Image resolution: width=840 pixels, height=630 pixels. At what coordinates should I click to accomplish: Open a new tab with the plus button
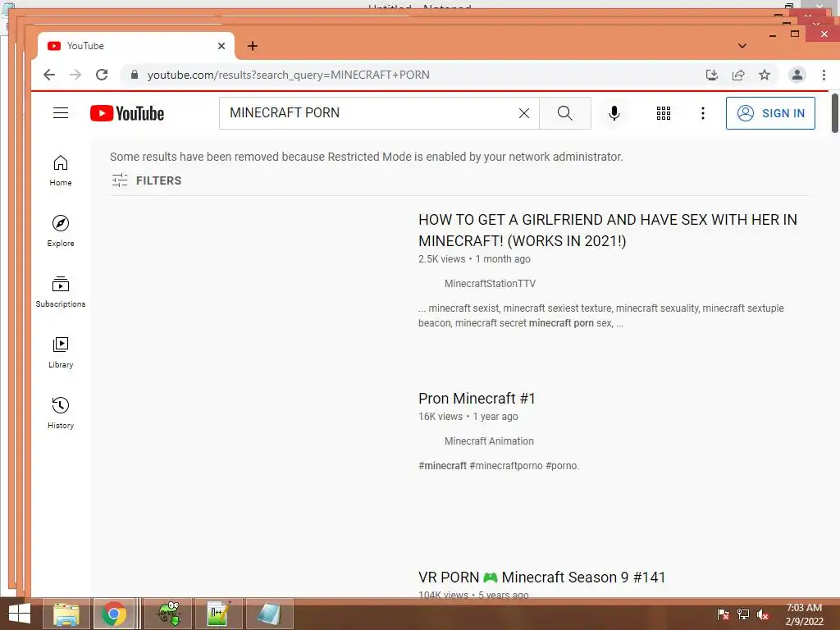253,46
